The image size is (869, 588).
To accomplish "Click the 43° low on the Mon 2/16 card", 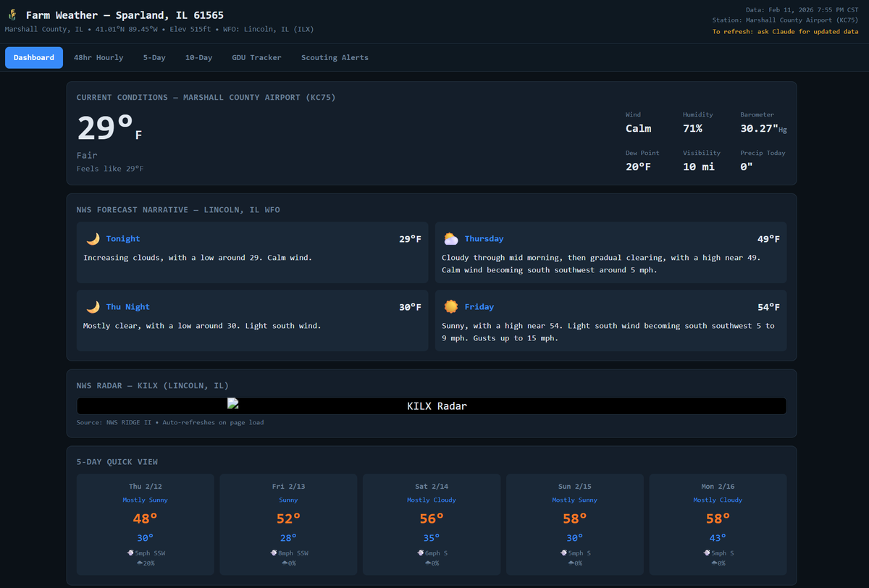I will click(x=718, y=538).
